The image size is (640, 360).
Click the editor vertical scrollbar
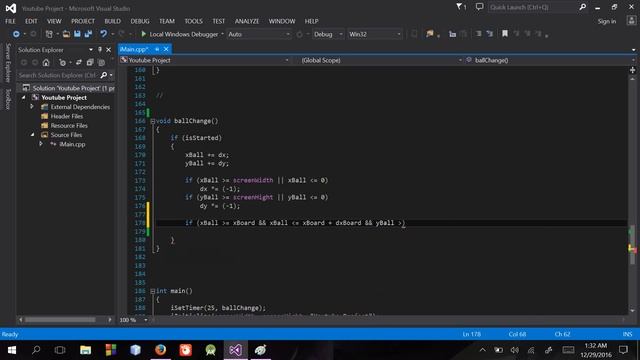[x=632, y=245]
